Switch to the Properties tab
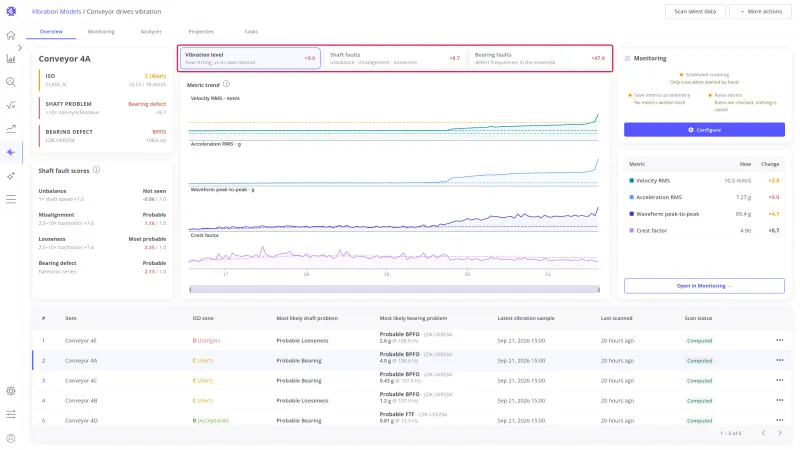 click(201, 32)
